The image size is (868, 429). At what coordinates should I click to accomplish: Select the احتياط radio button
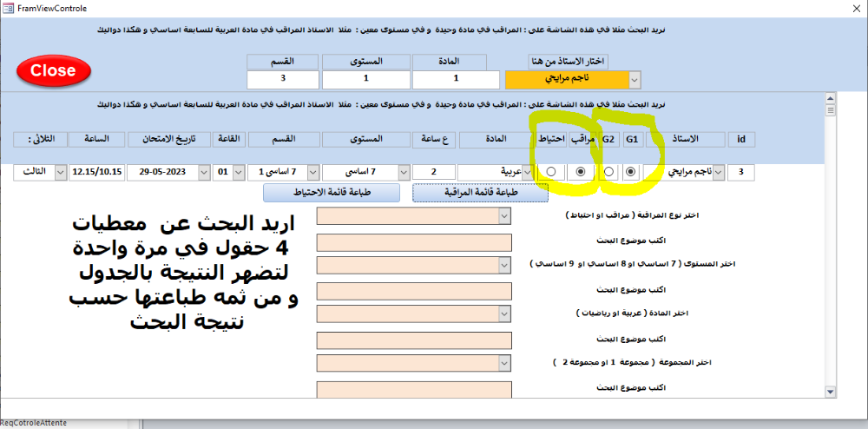551,172
